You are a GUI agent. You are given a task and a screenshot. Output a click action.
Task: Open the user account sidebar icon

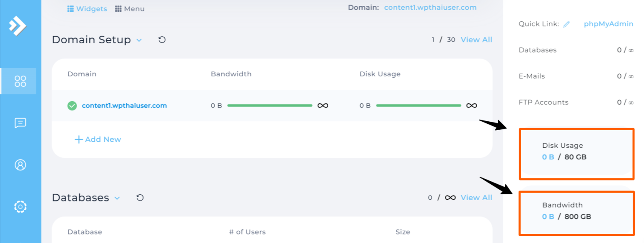tap(20, 165)
